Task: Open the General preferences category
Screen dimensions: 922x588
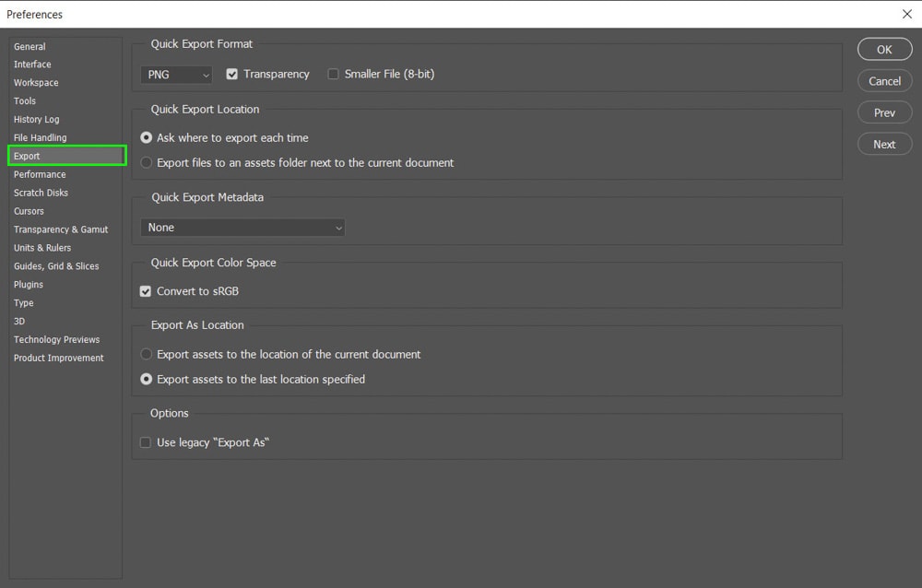Action: (30, 46)
